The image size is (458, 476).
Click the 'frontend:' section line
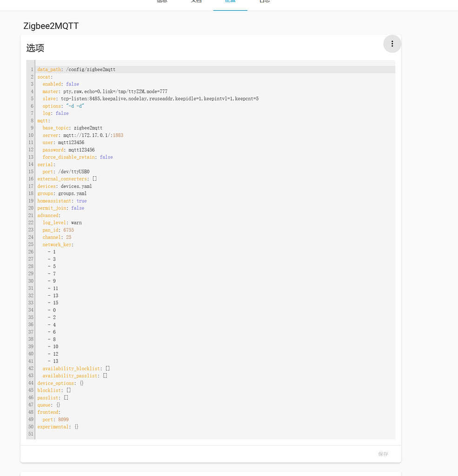coord(49,412)
